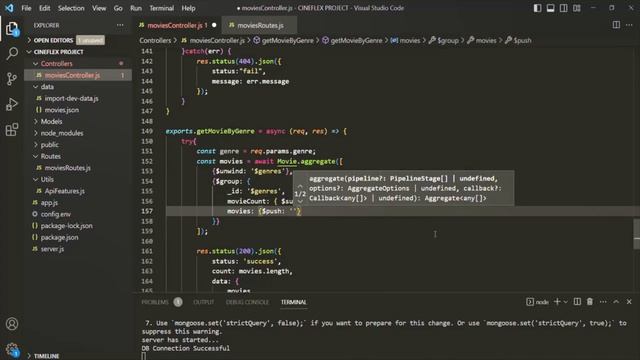Click Controllers in the breadcrumb
The image size is (640, 360).
pos(155,40)
